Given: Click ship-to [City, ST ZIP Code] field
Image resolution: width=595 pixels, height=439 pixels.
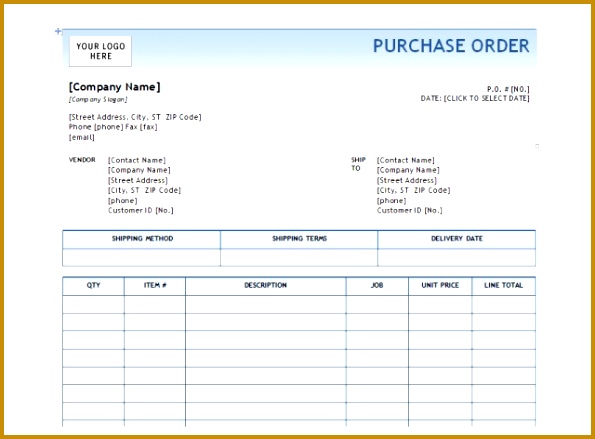Looking at the screenshot, I should tap(413, 190).
